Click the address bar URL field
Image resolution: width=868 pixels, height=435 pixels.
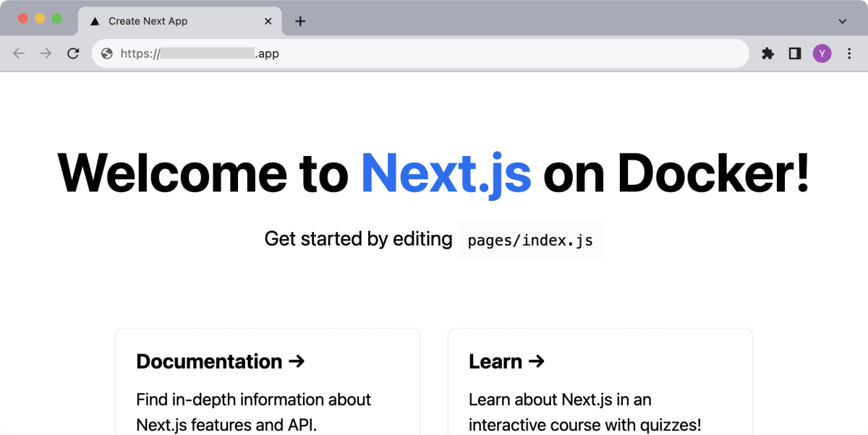point(420,53)
